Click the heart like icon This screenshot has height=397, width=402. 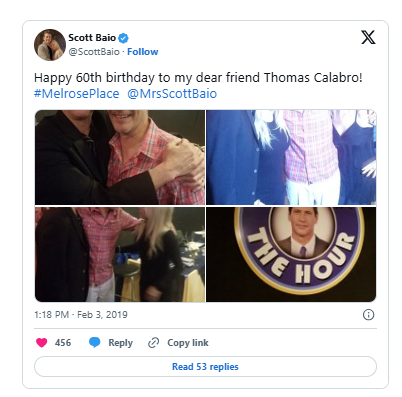(42, 343)
